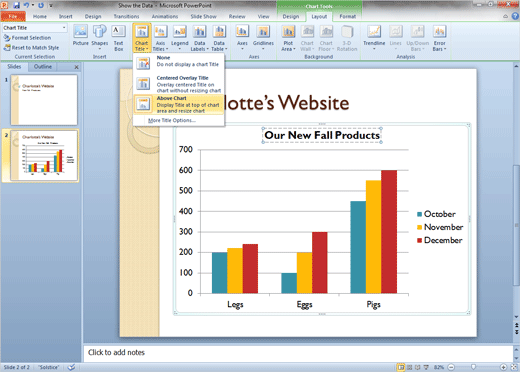Choose Centered Overlay Title option
Screen dimensions: 520x372
(x=179, y=84)
